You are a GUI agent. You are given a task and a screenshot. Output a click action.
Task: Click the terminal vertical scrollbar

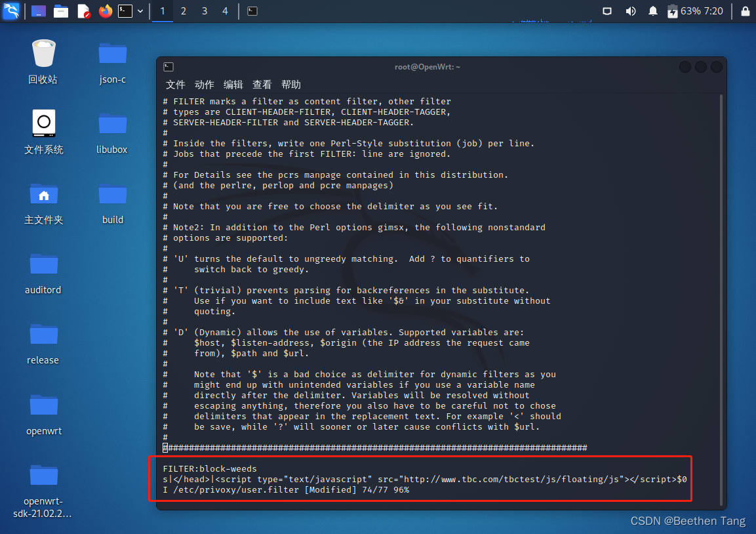click(x=721, y=299)
